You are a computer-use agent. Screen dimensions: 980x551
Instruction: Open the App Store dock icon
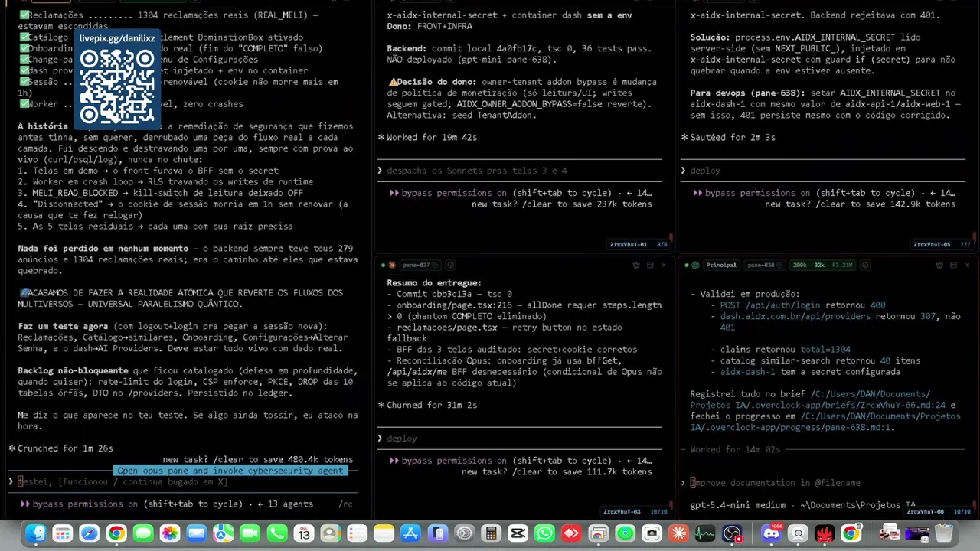410,533
